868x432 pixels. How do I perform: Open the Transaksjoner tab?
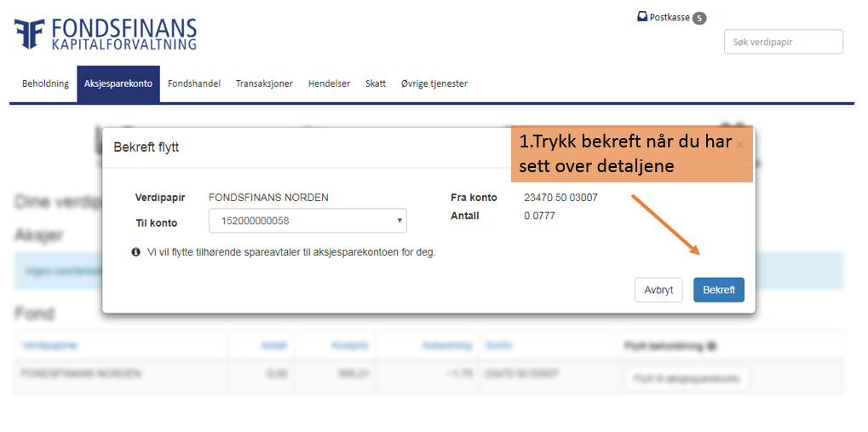pos(264,84)
